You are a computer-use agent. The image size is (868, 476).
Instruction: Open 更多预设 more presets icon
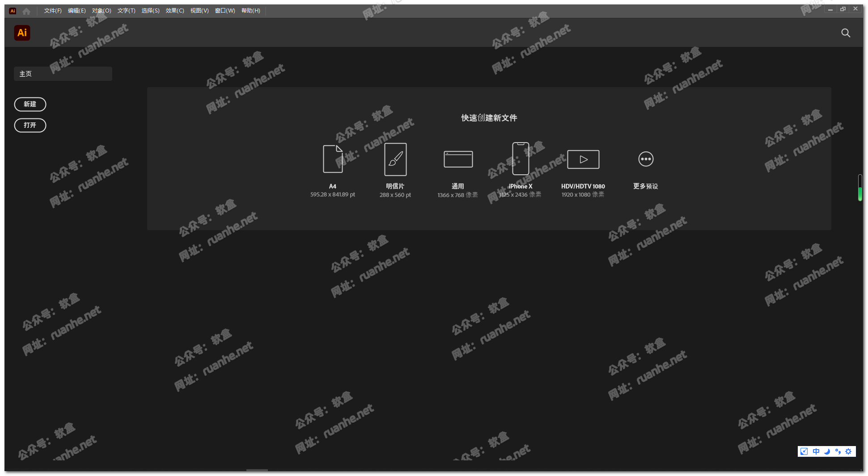646,159
